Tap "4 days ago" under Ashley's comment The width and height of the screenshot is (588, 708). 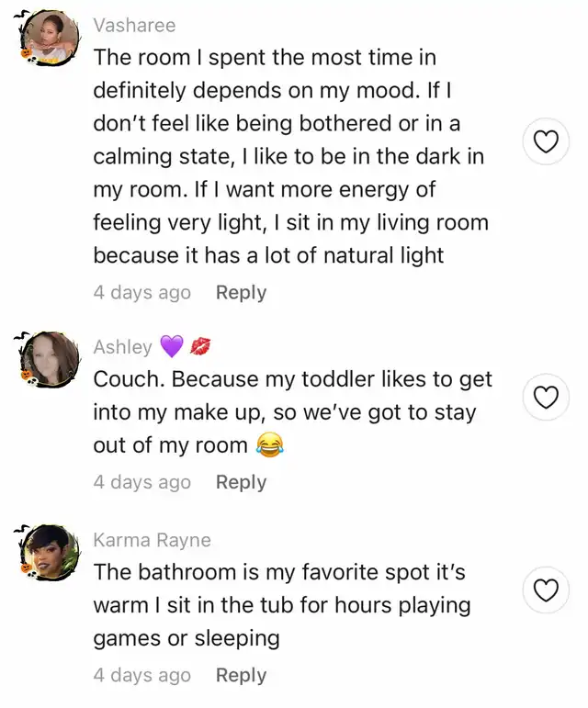coord(141,482)
